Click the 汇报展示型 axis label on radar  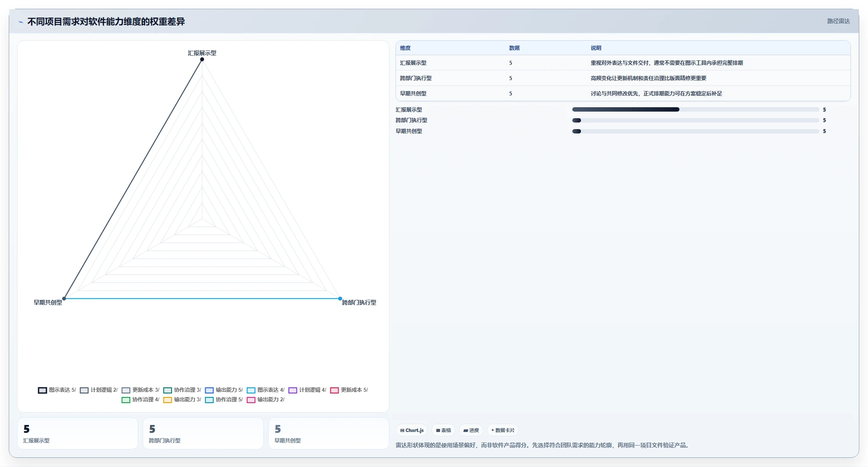pos(202,53)
